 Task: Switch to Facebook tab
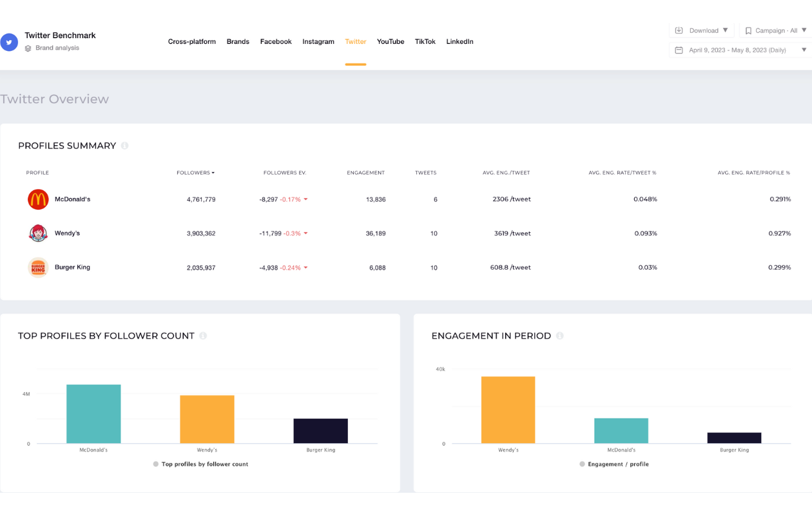(276, 42)
